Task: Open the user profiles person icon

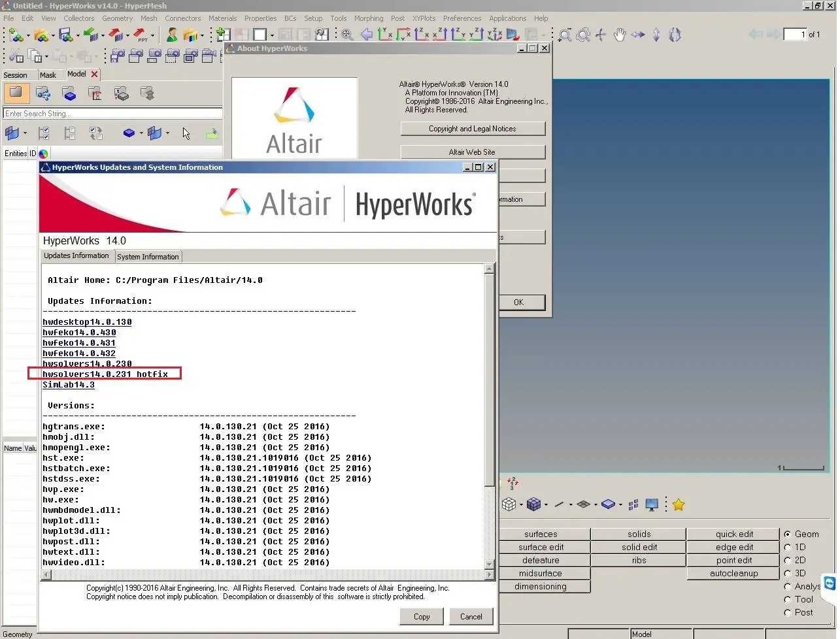Action: [171, 34]
